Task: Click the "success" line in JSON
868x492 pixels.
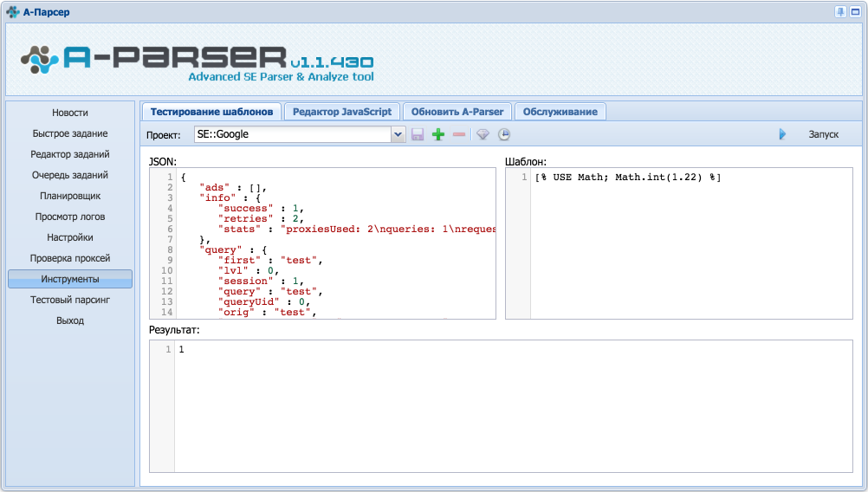Action: (261, 209)
